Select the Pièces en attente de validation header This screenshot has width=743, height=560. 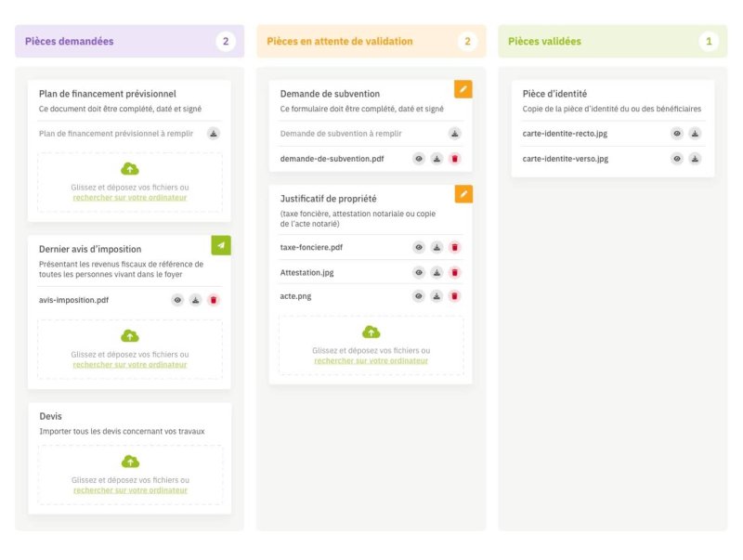(x=340, y=42)
